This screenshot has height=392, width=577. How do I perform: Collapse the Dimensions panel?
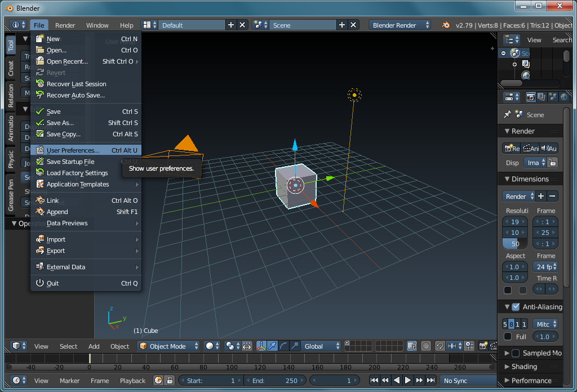coord(530,179)
